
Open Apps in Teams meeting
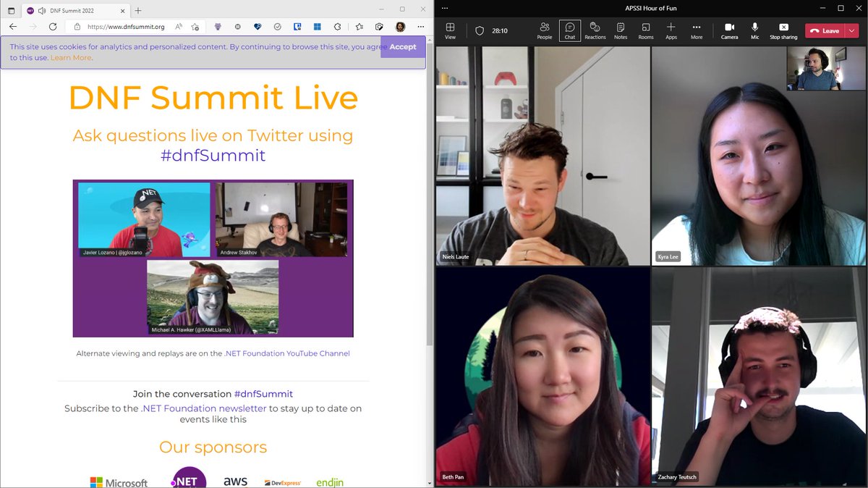671,30
